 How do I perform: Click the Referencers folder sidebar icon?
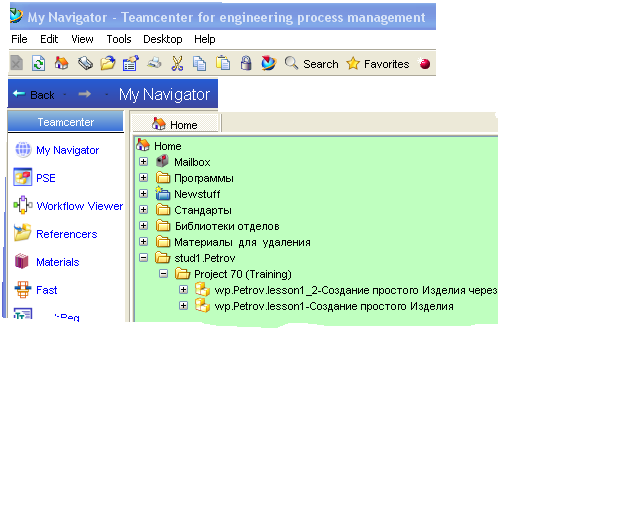22,233
